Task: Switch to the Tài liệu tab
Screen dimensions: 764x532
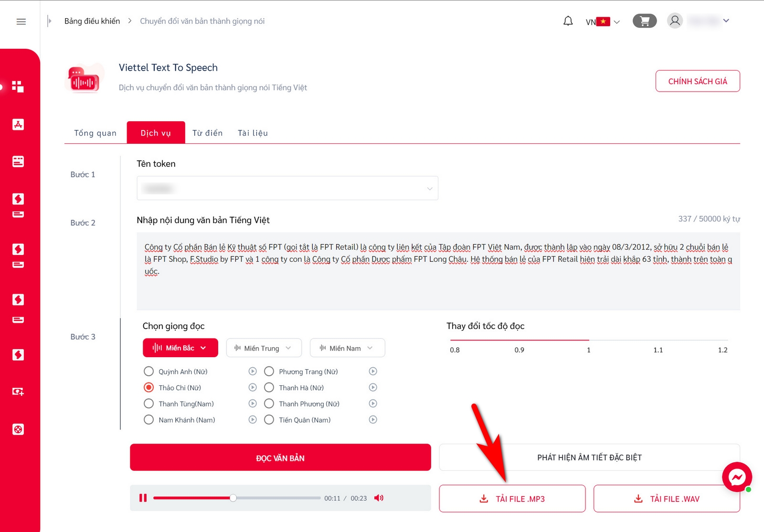Action: click(253, 133)
